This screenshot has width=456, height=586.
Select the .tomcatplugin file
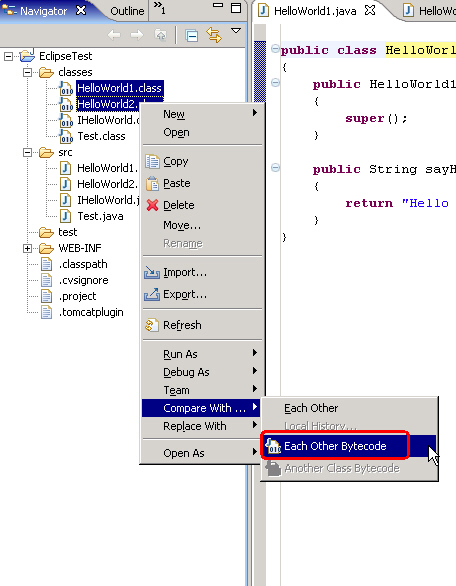[x=91, y=312]
